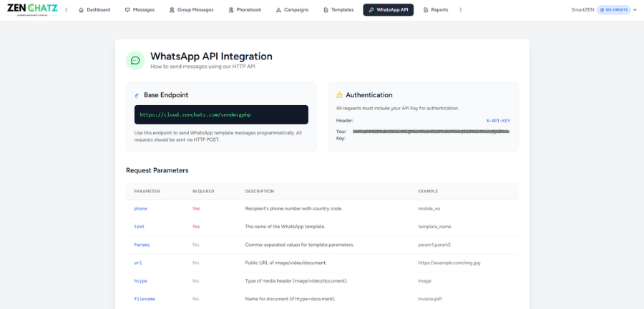The image size is (644, 309).
Task: Click the SmartZEN username
Action: coord(582,10)
